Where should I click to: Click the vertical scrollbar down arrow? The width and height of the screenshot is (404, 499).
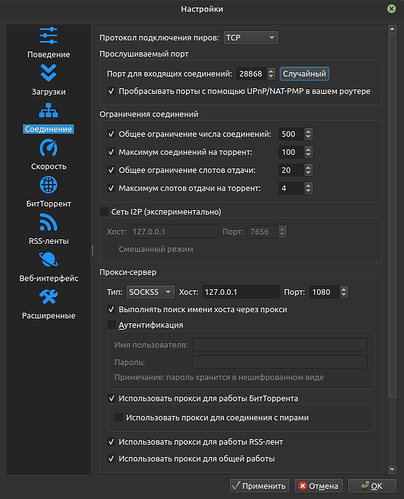392,469
